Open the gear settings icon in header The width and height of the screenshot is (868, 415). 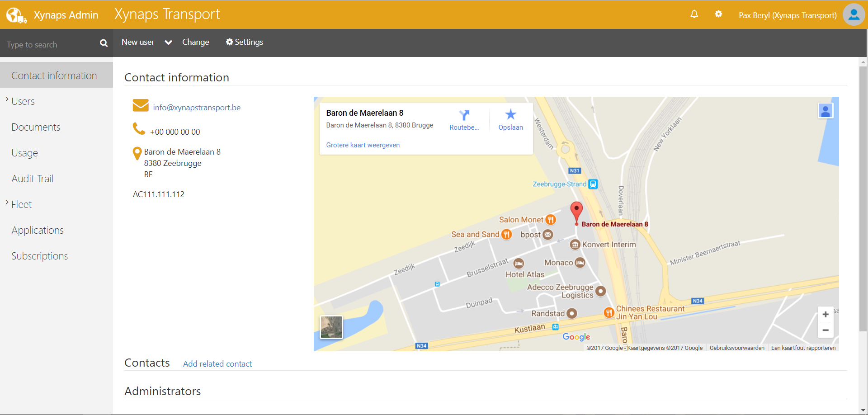click(718, 14)
